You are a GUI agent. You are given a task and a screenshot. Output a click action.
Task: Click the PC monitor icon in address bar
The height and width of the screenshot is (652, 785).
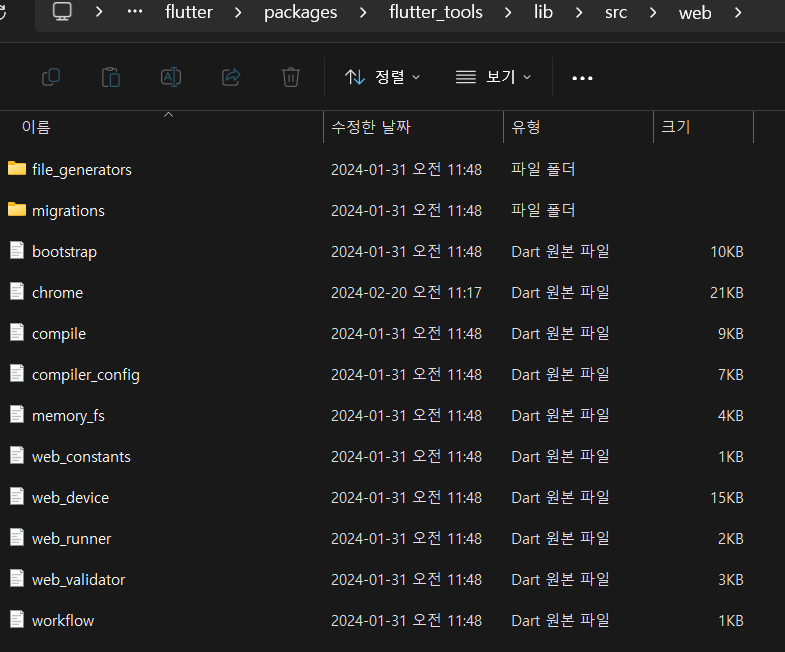[x=62, y=12]
